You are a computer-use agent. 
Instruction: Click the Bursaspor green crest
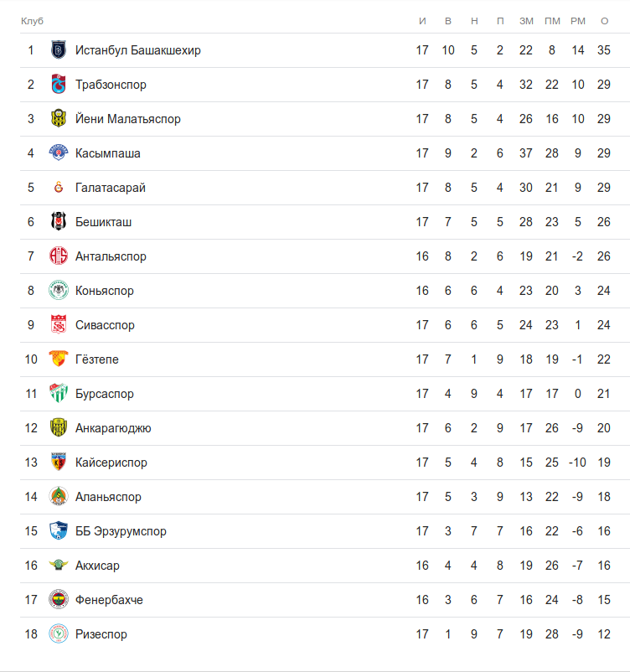[59, 394]
